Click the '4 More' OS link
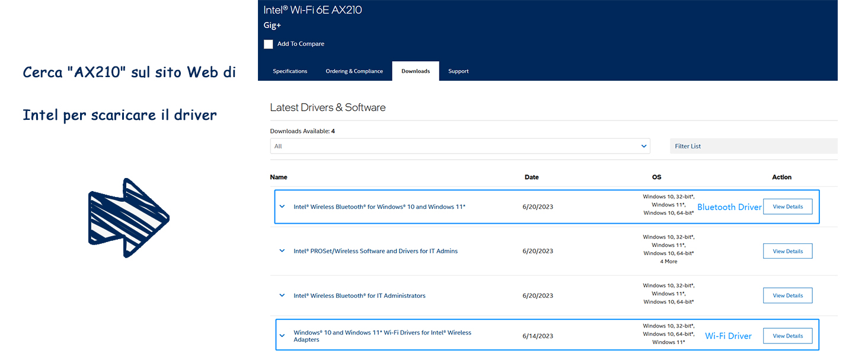868x356 pixels. (668, 262)
